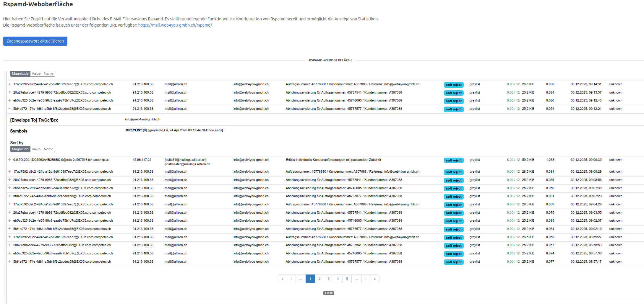Click the Zugangspasswort aktualisieren button
Screen dimensions: 644x304
tap(35, 41)
